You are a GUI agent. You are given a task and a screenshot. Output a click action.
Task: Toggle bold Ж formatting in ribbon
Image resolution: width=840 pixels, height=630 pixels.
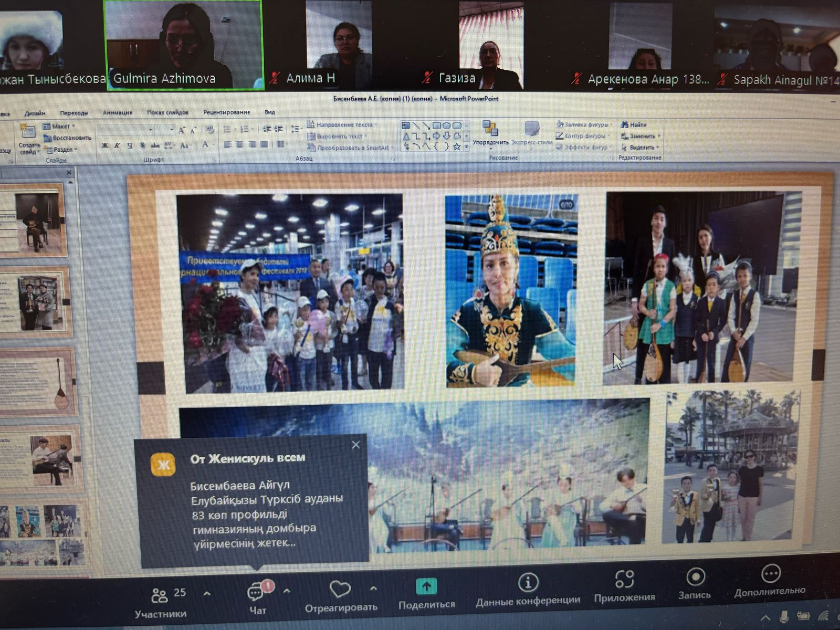tap(105, 145)
